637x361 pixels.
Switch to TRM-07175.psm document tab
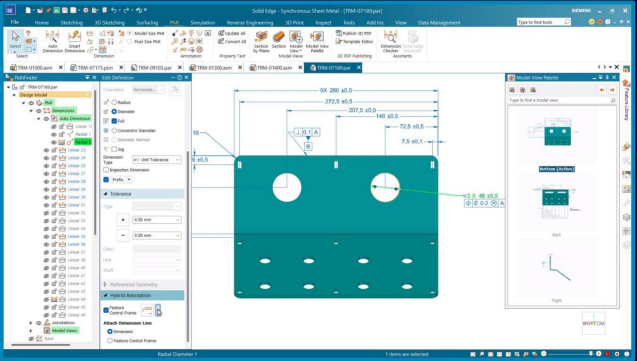(x=95, y=68)
